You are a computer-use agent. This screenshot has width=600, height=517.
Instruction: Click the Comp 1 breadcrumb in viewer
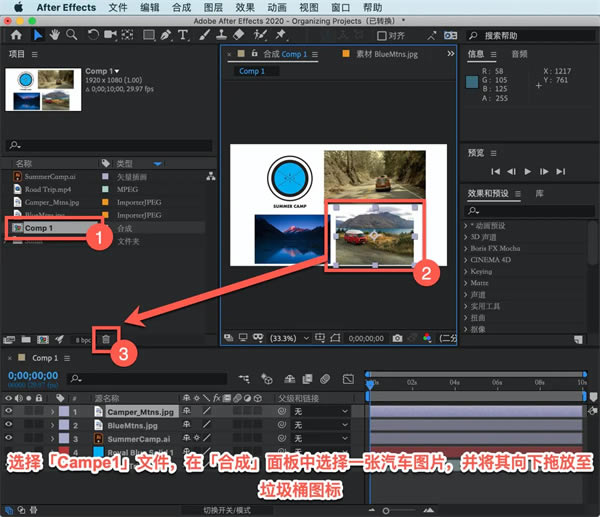point(251,71)
